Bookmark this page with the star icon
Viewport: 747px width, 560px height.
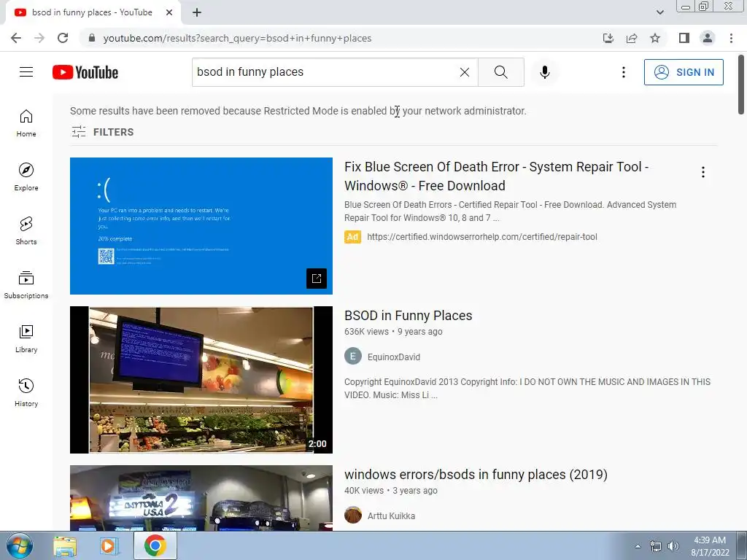(x=655, y=38)
